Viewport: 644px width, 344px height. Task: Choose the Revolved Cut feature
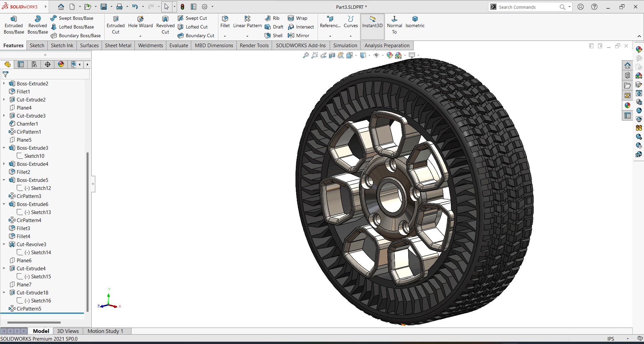click(165, 25)
